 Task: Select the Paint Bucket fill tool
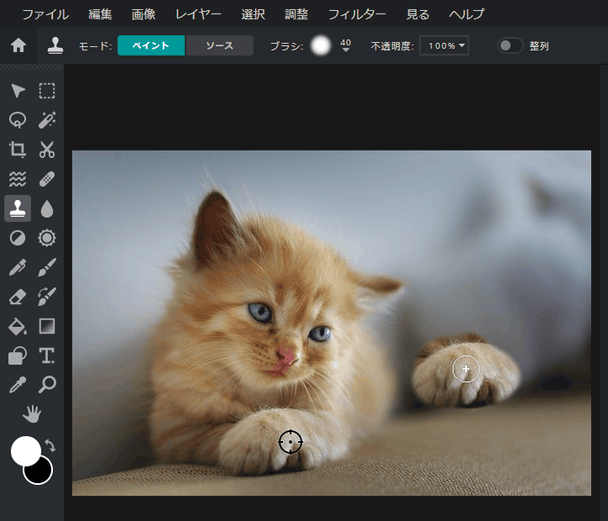(x=18, y=326)
